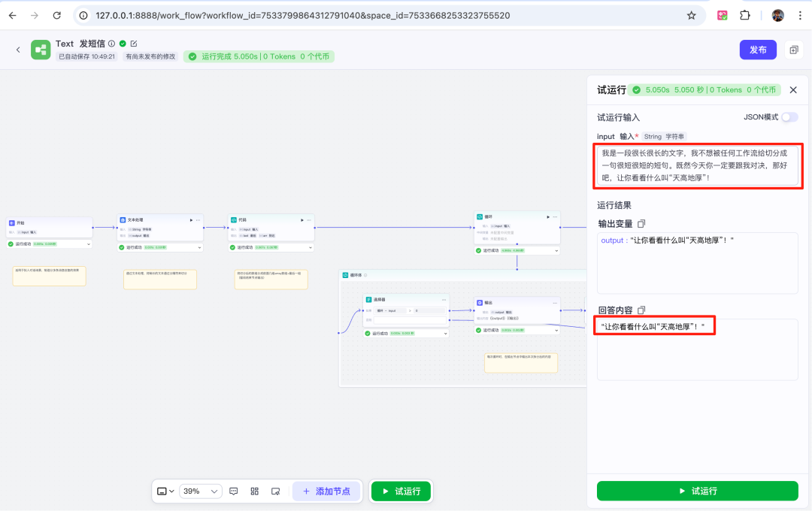Click the input text field with long text
Screen dimensions: 812x511
tap(697, 165)
